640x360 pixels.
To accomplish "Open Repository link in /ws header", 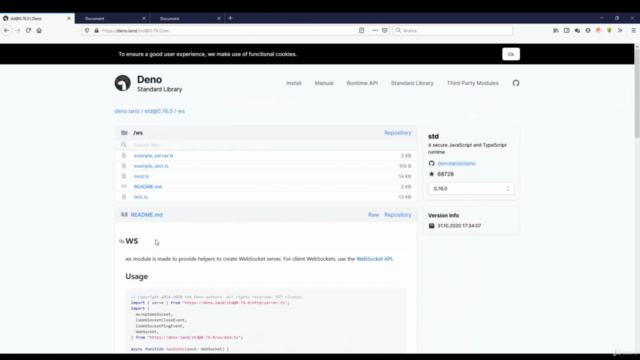I will (x=398, y=133).
